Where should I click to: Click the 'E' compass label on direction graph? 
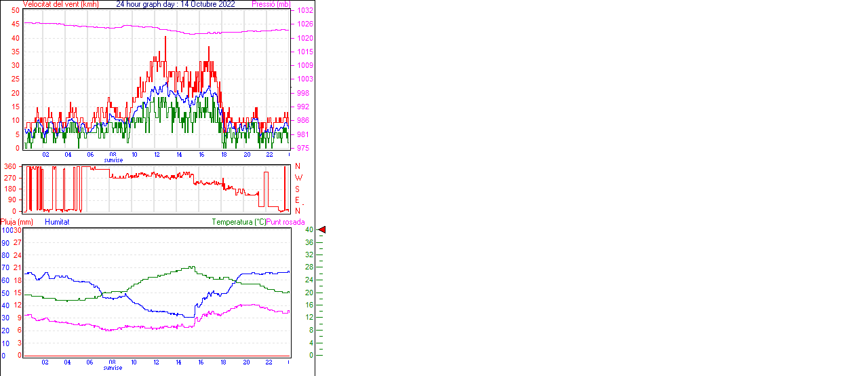click(x=298, y=200)
